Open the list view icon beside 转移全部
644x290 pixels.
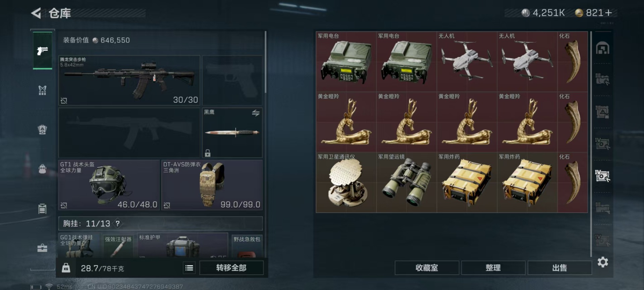(x=189, y=268)
